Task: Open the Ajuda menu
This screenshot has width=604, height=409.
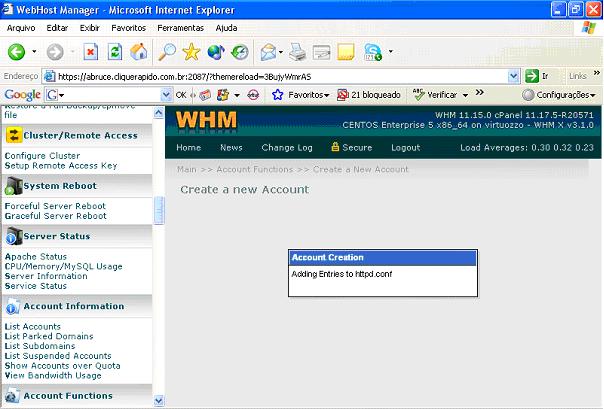Action: [x=226, y=28]
